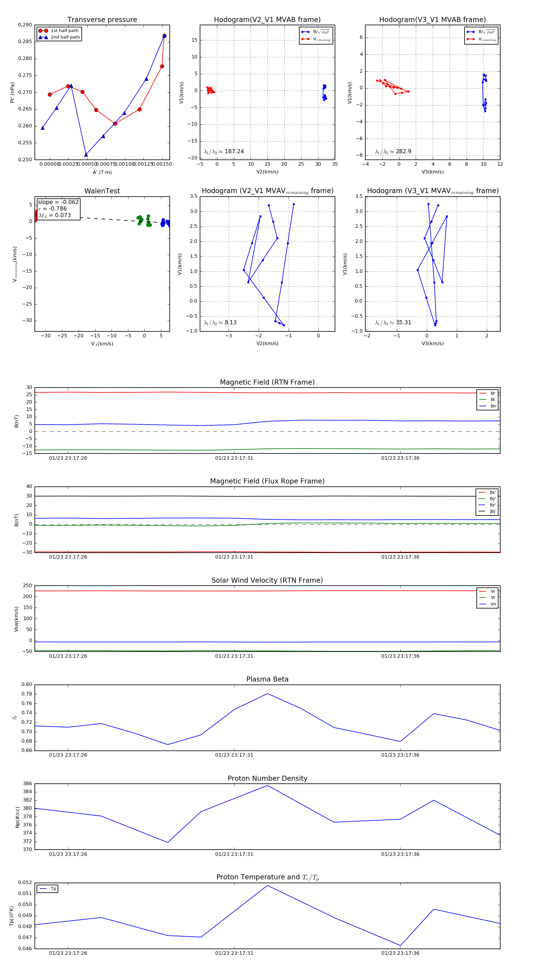Click the eigenvalue ratio annotation 187.24
This screenshot has width=535, height=980.
click(x=224, y=151)
